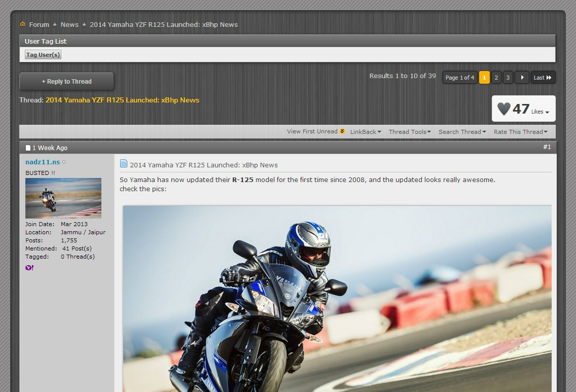576x392 pixels.
Task: Expand the Likes dropdown arrow
Action: click(x=547, y=113)
